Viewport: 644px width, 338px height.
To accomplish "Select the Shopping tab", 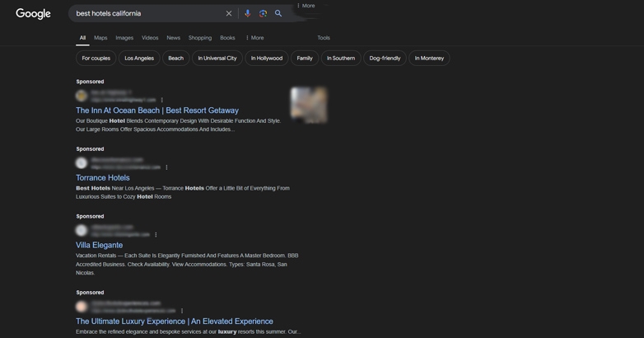I will 199,38.
